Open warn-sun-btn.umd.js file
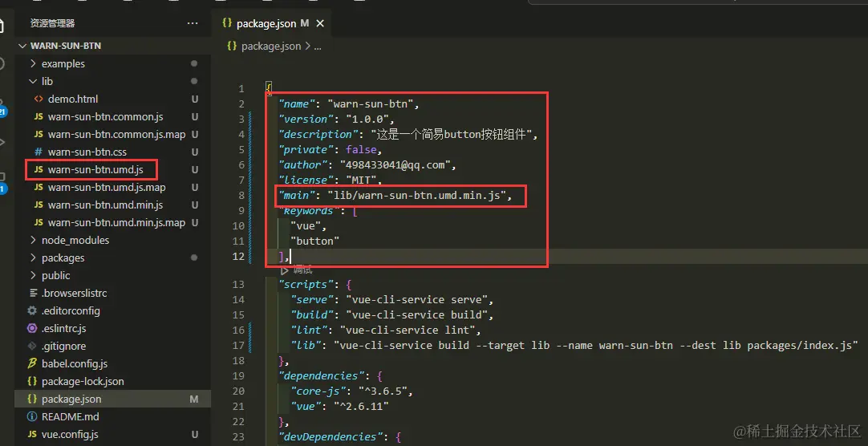868x446 pixels. point(95,169)
